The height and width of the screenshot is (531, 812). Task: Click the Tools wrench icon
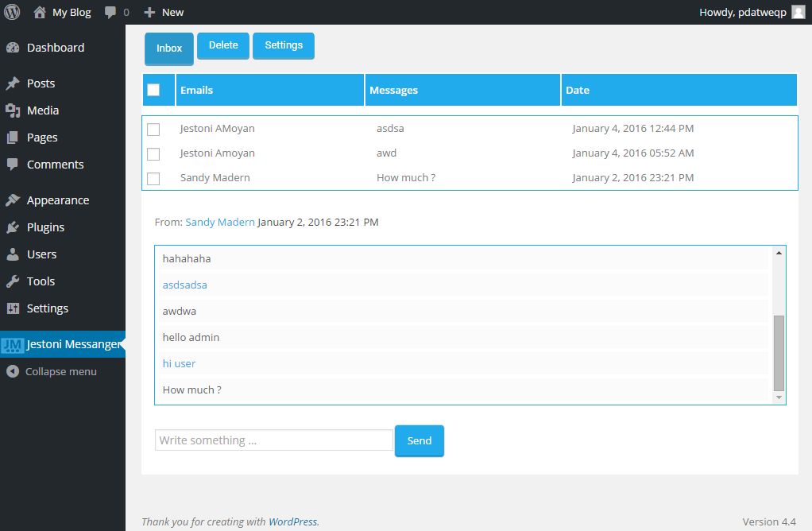pos(13,281)
